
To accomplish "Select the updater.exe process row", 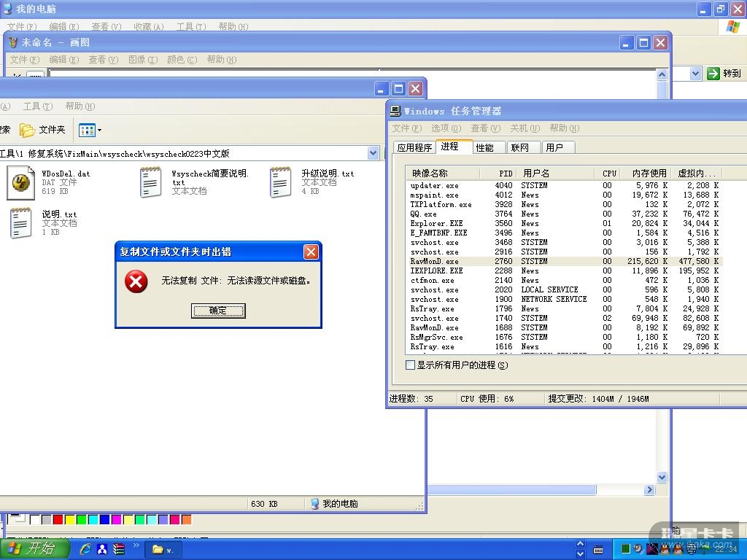I will pyautogui.click(x=565, y=185).
